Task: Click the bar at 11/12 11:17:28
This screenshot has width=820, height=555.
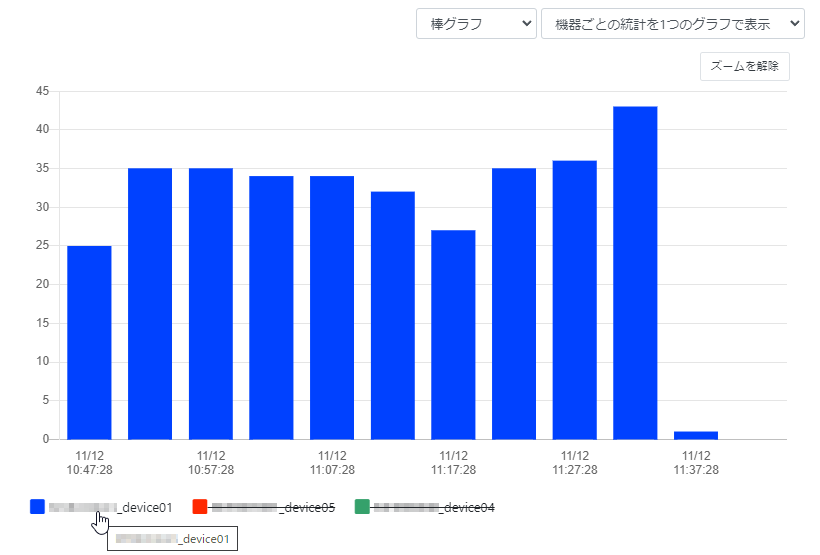Action: click(453, 335)
